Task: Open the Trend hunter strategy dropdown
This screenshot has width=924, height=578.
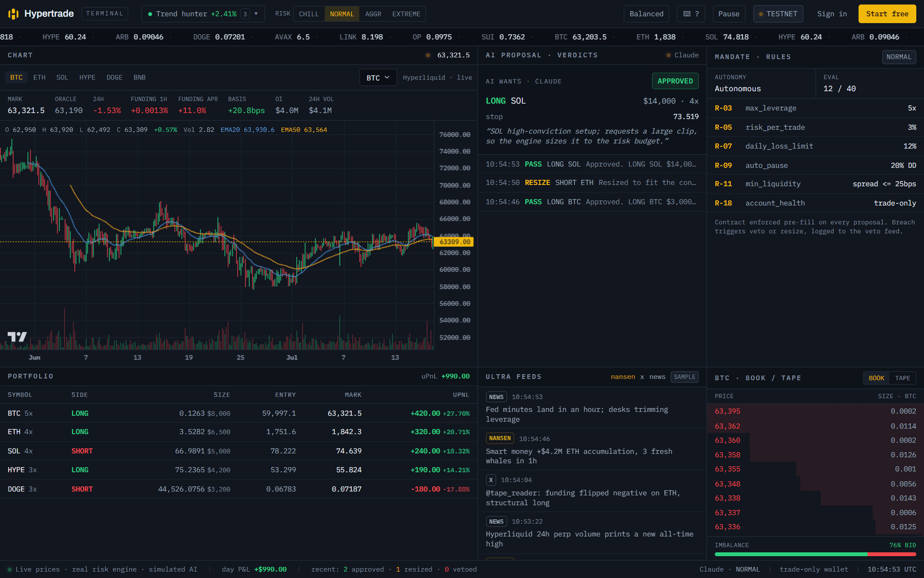Action: coord(203,14)
